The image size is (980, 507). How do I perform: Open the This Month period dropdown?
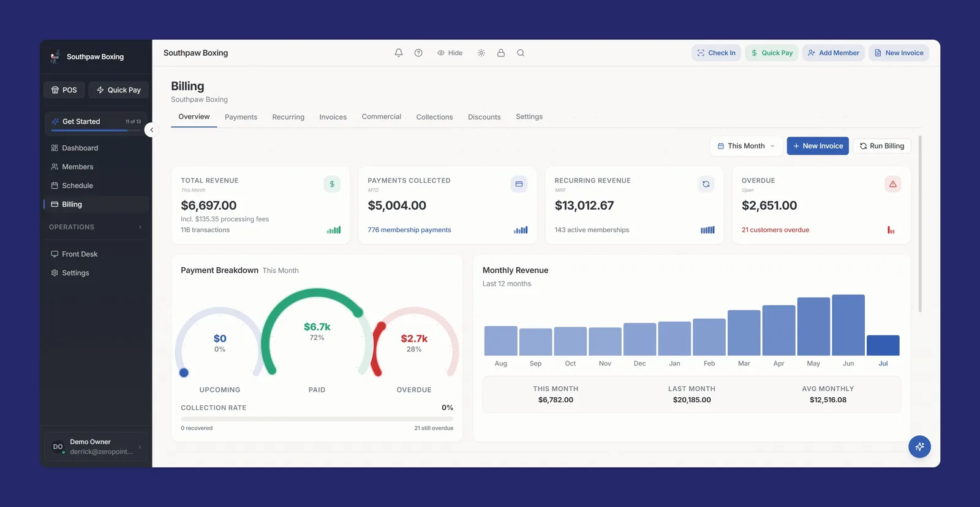[x=746, y=146]
